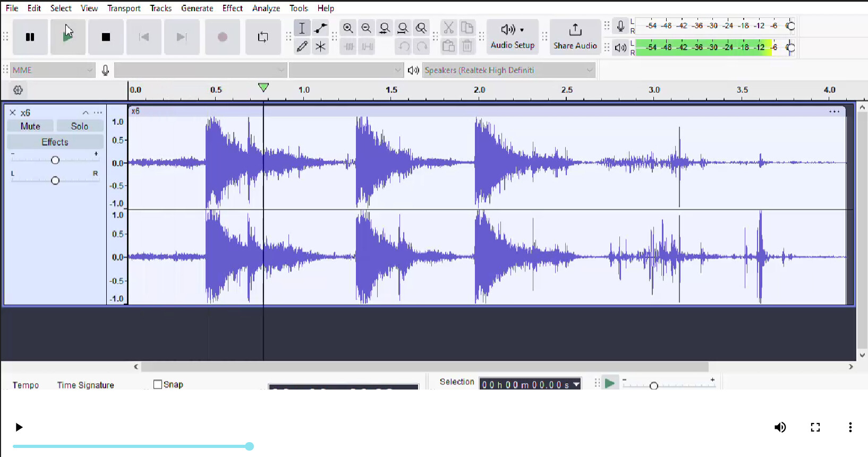Open the Generate menu
The height and width of the screenshot is (457, 868).
[x=197, y=9]
